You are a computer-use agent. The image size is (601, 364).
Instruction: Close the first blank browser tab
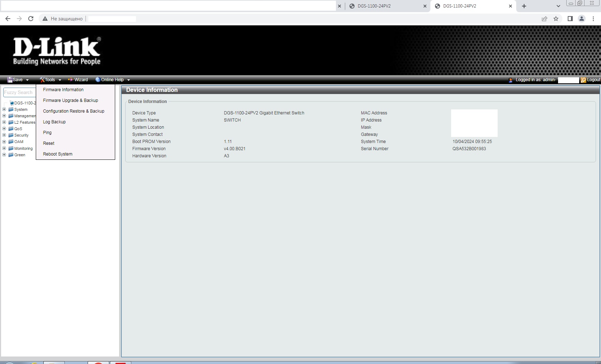tap(339, 6)
